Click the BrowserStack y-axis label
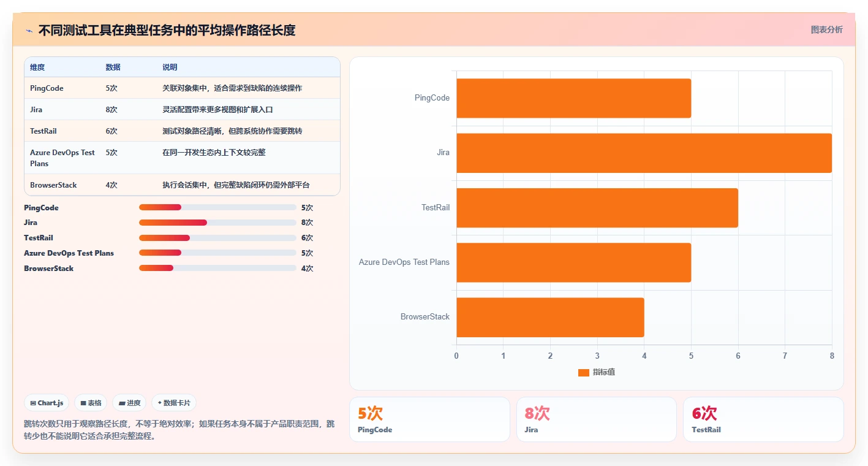This screenshot has height=466, width=868. coord(425,317)
